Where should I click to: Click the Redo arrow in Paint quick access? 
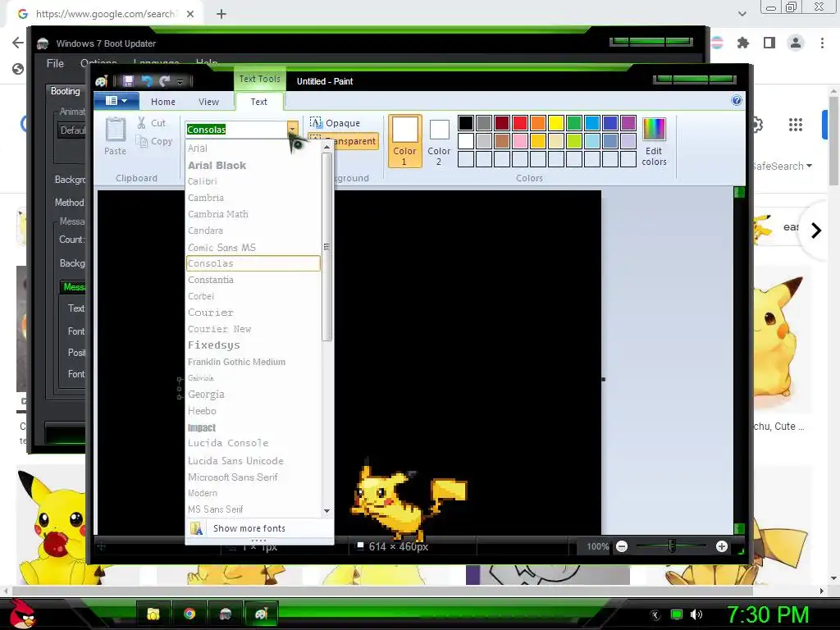pos(164,81)
